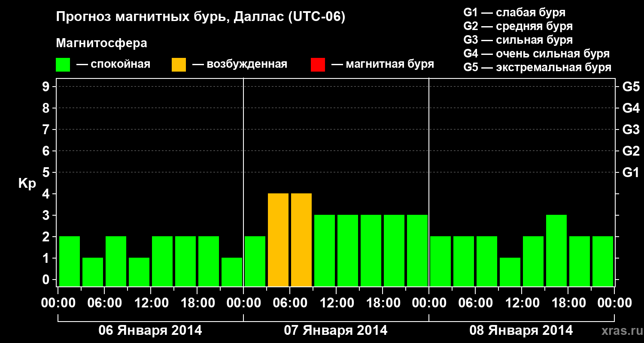Image resolution: width=644 pixels, height=343 pixels.
Task: Click the "G1" tick label on the right axis
Action: click(631, 172)
